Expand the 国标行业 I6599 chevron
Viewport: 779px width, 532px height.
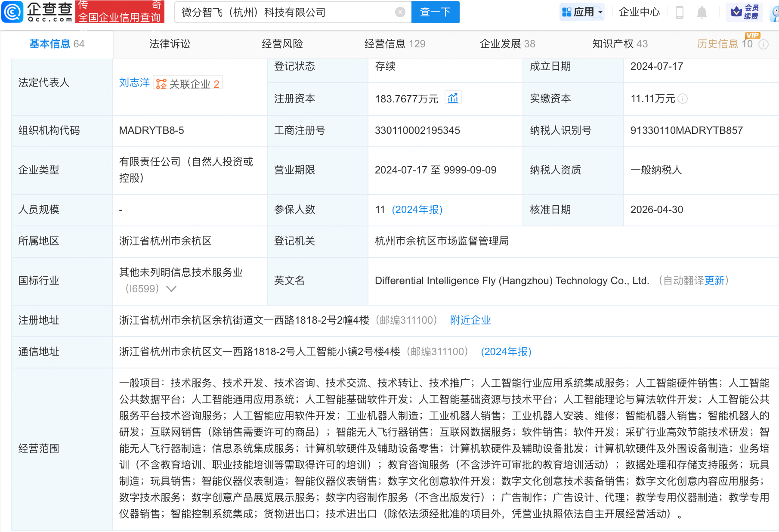[x=171, y=289]
